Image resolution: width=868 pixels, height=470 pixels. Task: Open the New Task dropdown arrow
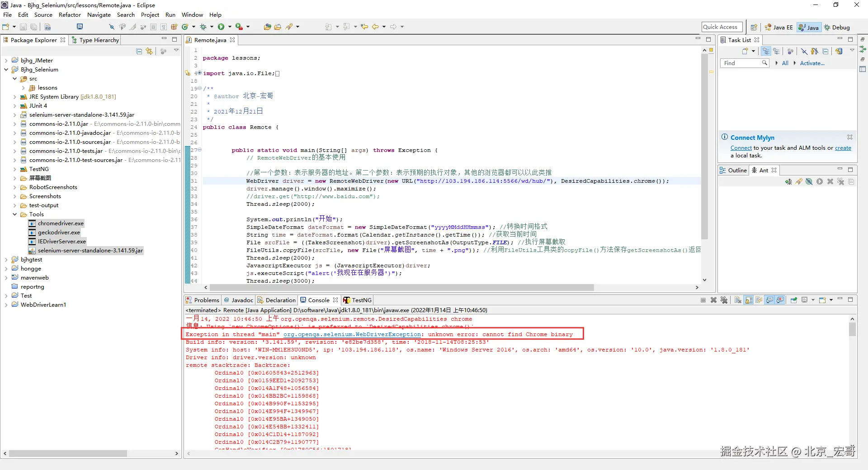pyautogui.click(x=753, y=52)
